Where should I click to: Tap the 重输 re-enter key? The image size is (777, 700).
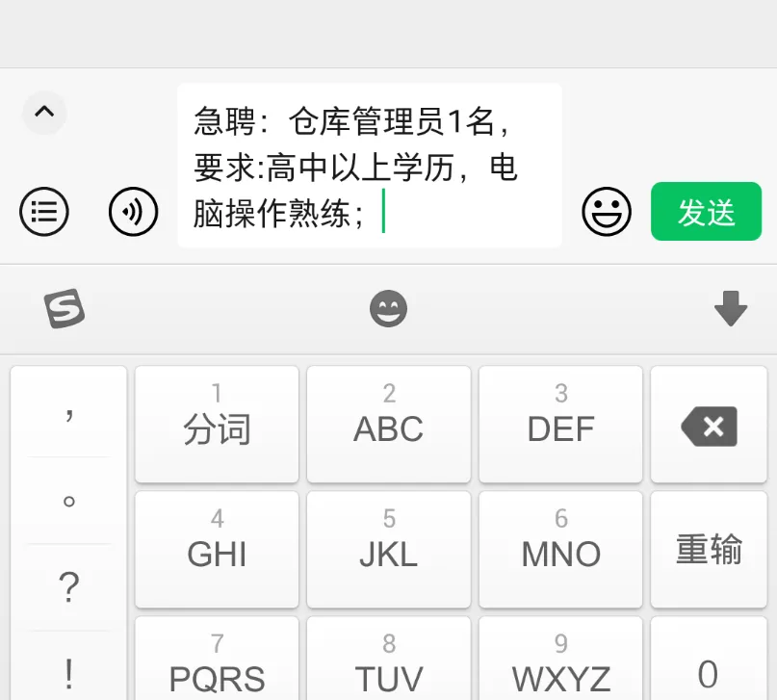[709, 550]
